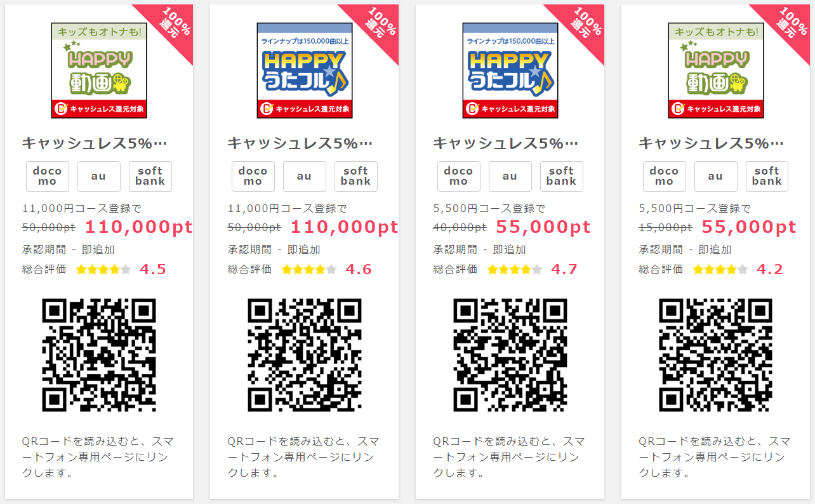Click the QR code under 4.2 rating
Viewport: 815px width, 504px height.
point(716,355)
